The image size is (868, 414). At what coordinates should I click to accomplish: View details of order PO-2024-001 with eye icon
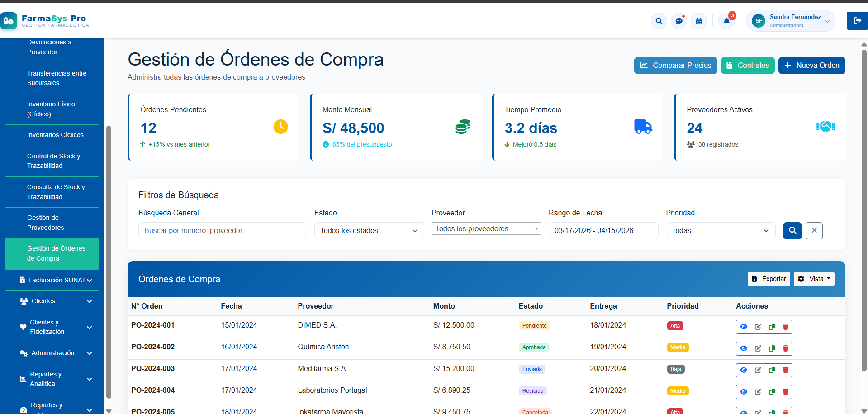[x=744, y=327]
